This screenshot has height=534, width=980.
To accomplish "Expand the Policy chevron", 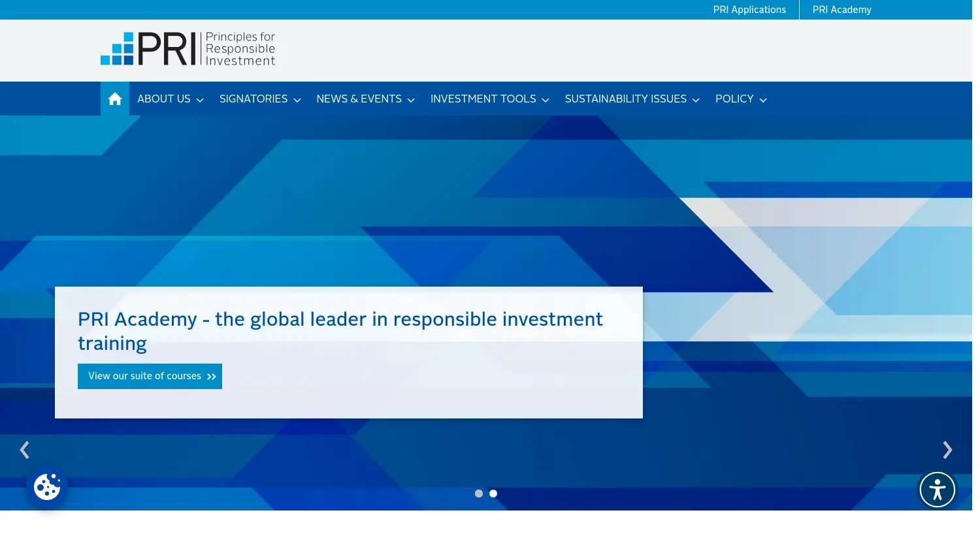I will tap(762, 100).
